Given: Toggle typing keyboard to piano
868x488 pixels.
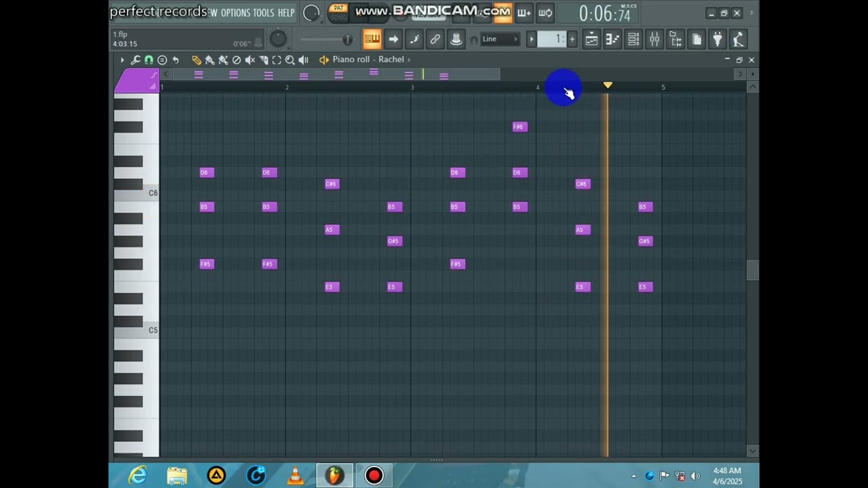Looking at the screenshot, I should pyautogui.click(x=372, y=39).
